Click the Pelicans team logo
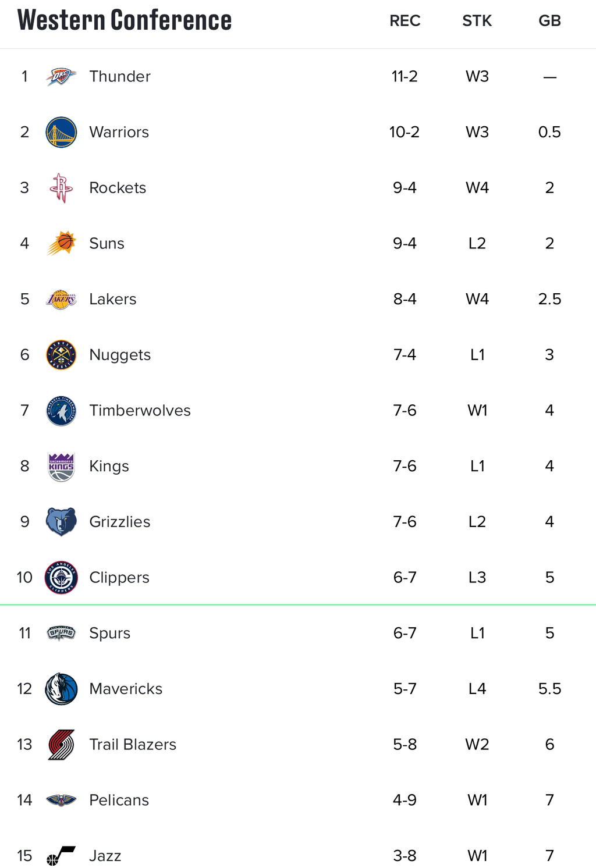Screen dimensions: 596x868 [x=61, y=801]
